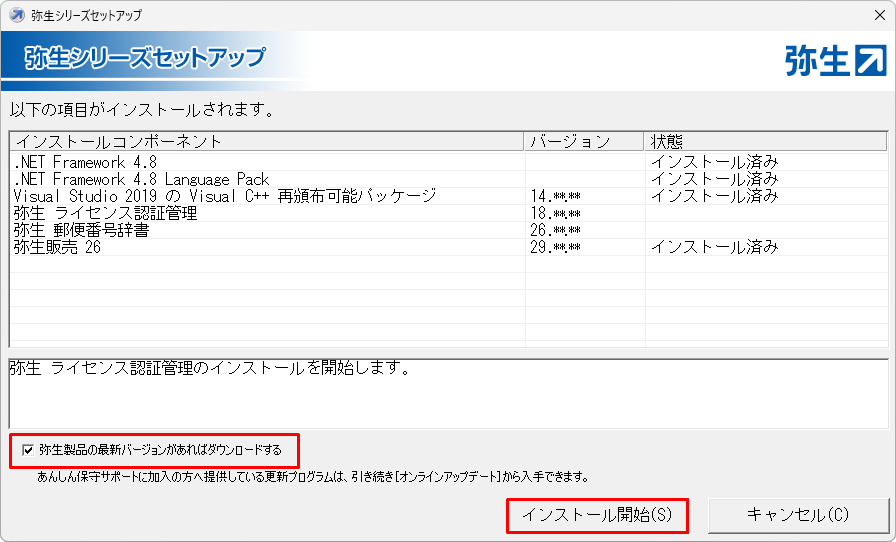Click the インストールコンポーネント column header

(x=118, y=141)
